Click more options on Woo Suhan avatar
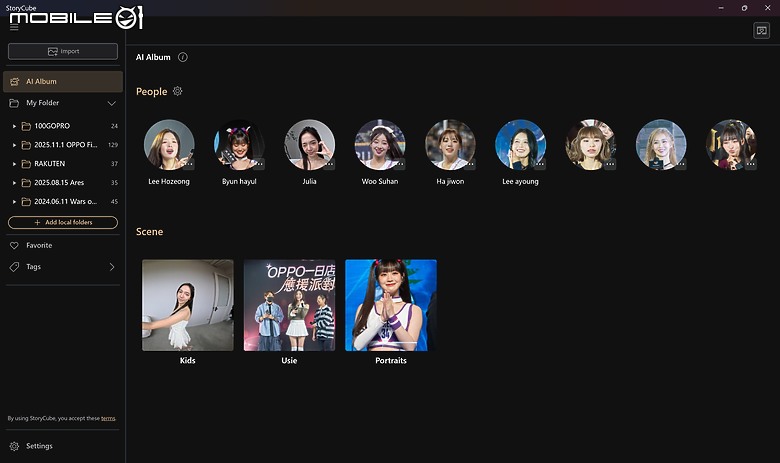Image resolution: width=780 pixels, height=463 pixels. (399, 164)
